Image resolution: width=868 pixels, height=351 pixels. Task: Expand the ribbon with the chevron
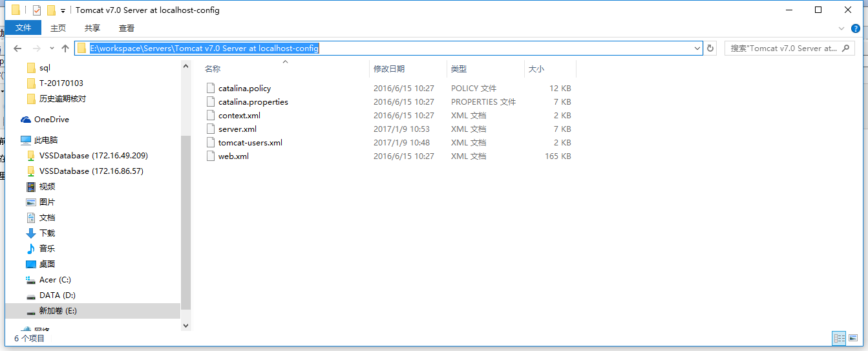[x=842, y=28]
